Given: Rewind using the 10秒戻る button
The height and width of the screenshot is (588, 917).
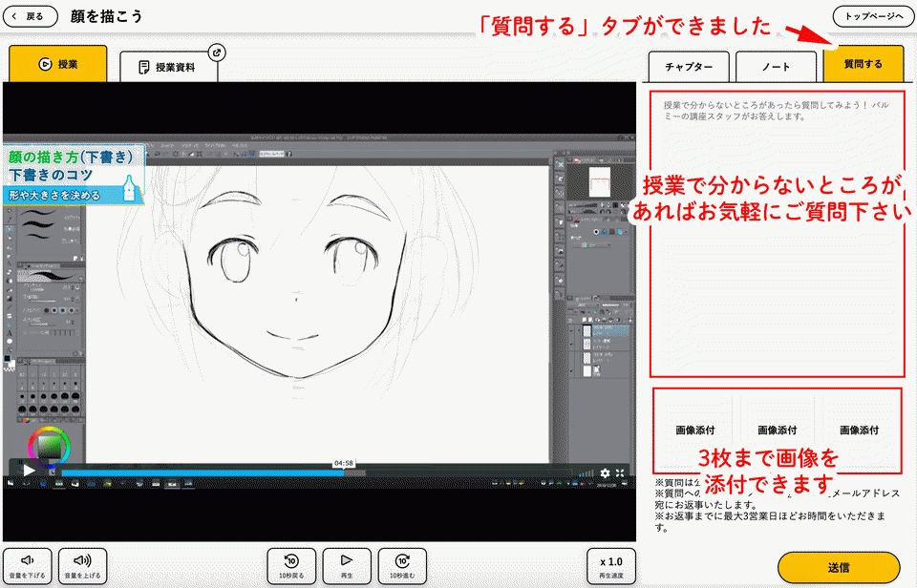Looking at the screenshot, I should click(x=291, y=566).
